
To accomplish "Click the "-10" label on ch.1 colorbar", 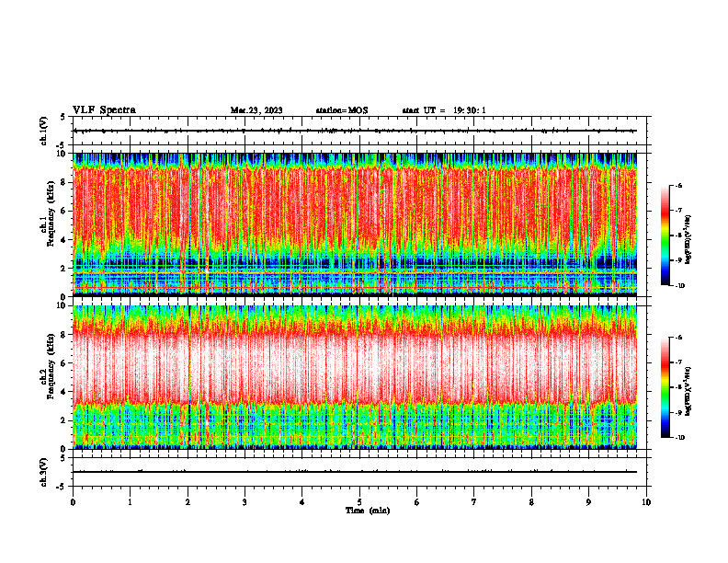I will click(x=679, y=286).
